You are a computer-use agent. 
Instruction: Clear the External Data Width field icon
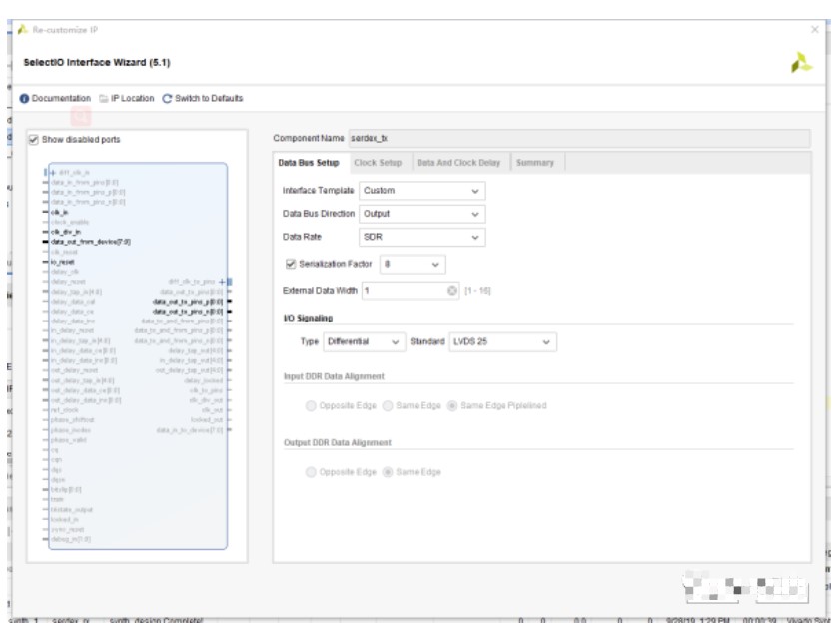pyautogui.click(x=452, y=291)
